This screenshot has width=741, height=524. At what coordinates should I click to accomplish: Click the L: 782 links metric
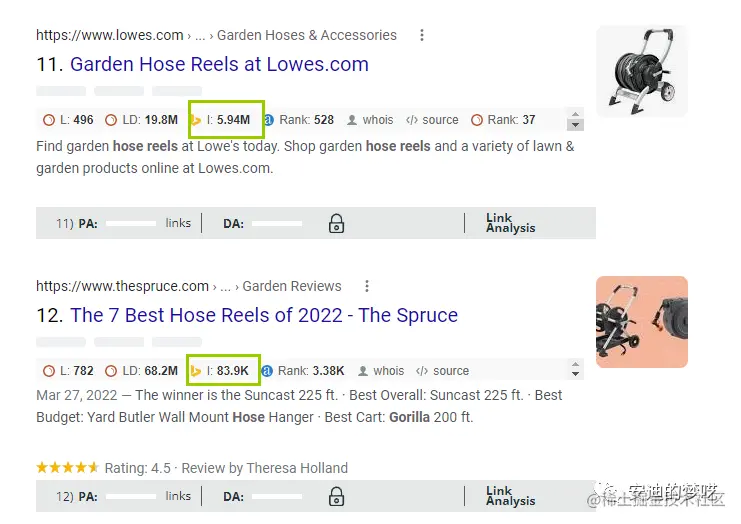69,371
